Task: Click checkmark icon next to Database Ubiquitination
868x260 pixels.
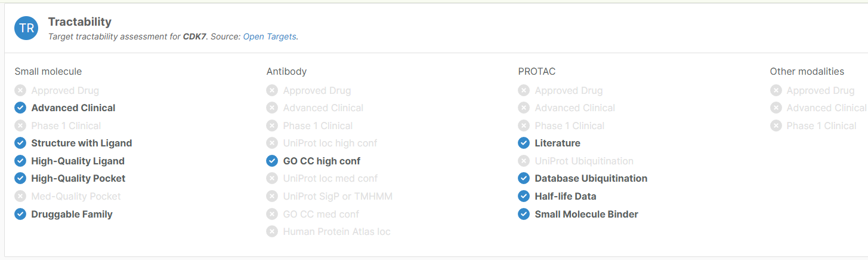Action: pyautogui.click(x=524, y=178)
